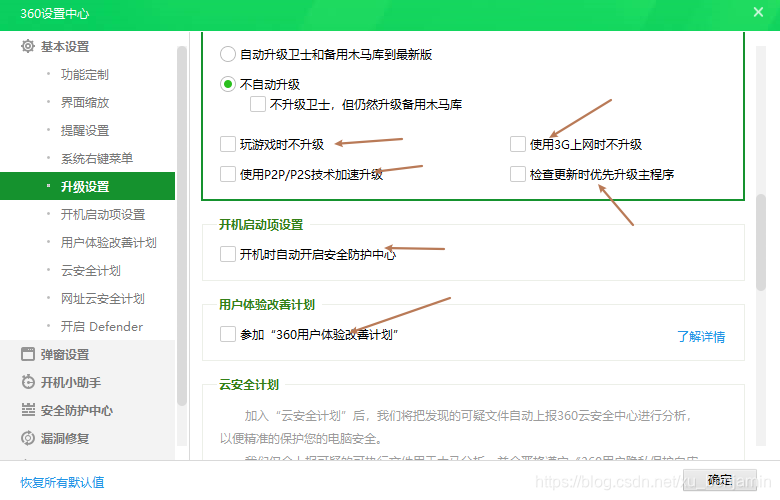This screenshot has width=780, height=500.
Task: Check 不升级卫士，但仍然升级备用木马库
Action: [x=258, y=104]
